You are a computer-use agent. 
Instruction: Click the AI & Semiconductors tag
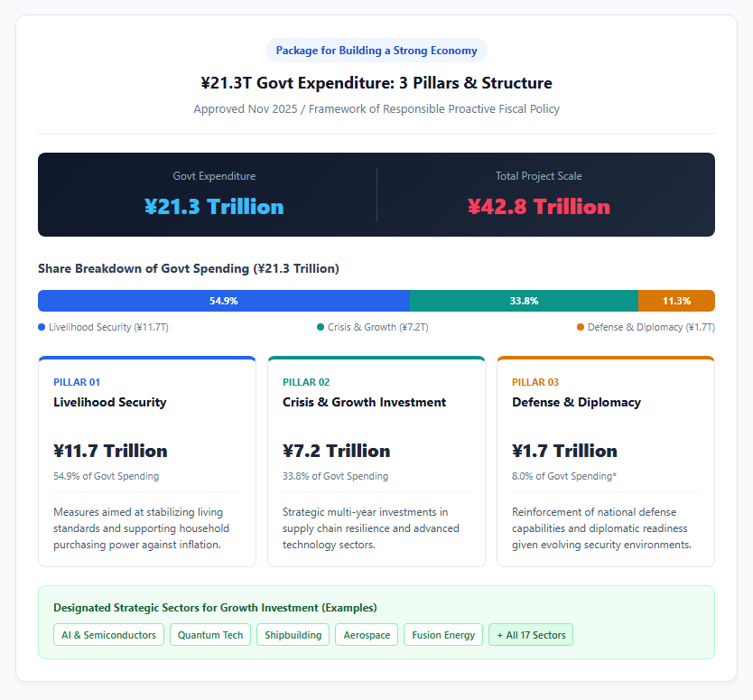pyautogui.click(x=108, y=635)
